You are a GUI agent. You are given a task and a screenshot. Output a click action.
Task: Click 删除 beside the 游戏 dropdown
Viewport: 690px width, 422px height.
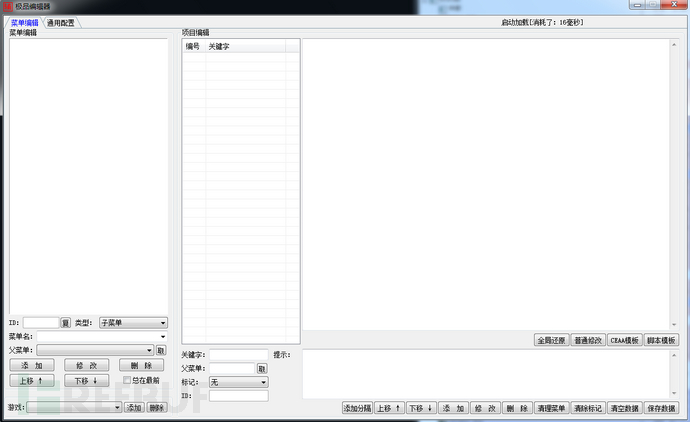pos(157,407)
